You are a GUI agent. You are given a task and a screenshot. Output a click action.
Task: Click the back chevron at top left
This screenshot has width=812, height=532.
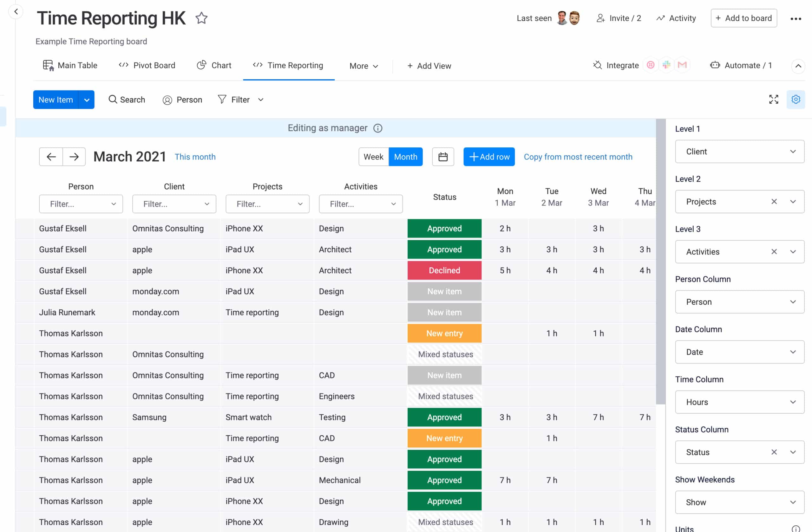click(16, 12)
